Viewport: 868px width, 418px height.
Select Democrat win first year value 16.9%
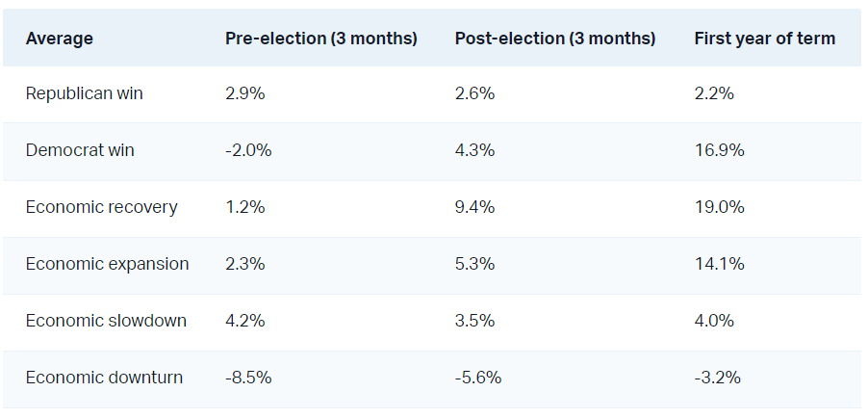pos(719,150)
